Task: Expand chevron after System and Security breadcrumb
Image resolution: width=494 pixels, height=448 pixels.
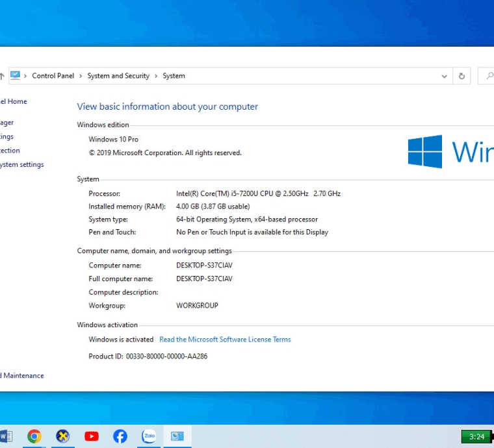Action: [156, 76]
